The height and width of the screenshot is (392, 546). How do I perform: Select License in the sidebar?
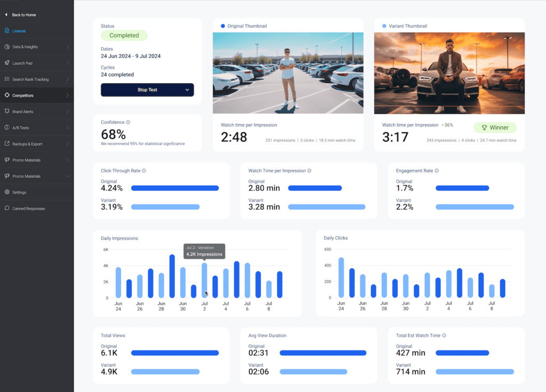pos(19,31)
